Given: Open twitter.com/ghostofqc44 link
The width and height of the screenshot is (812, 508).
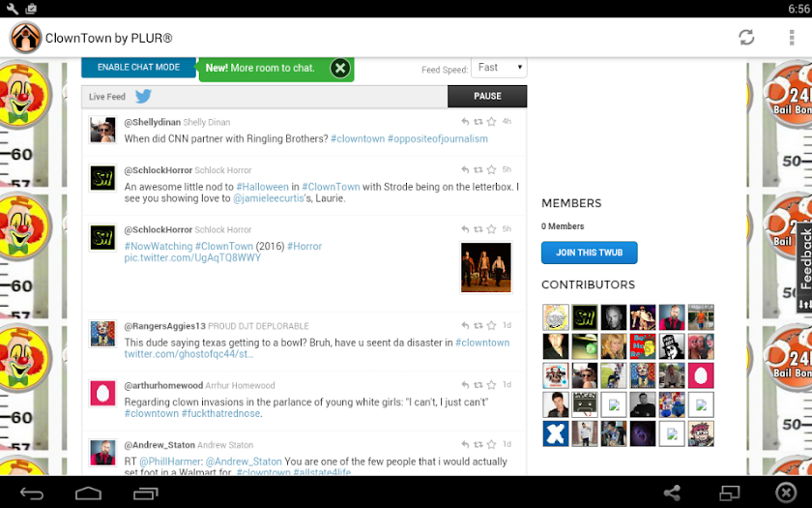Looking at the screenshot, I should [188, 354].
